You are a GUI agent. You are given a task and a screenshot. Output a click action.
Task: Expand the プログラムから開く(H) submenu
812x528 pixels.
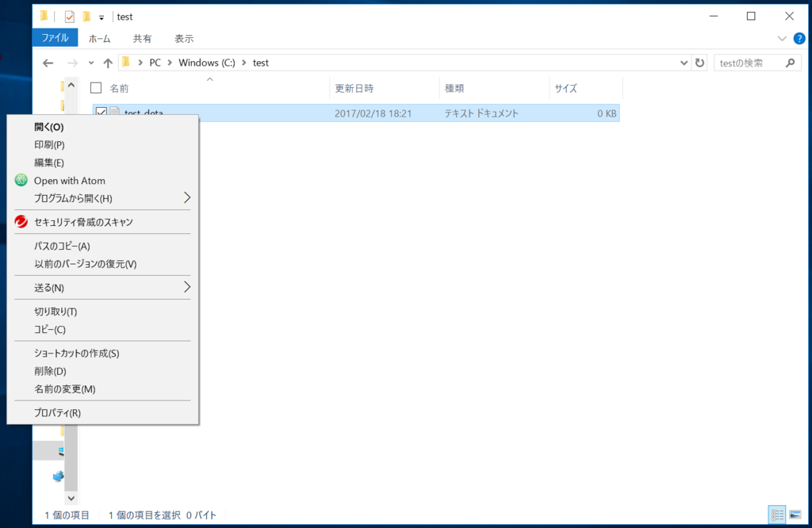click(x=102, y=198)
